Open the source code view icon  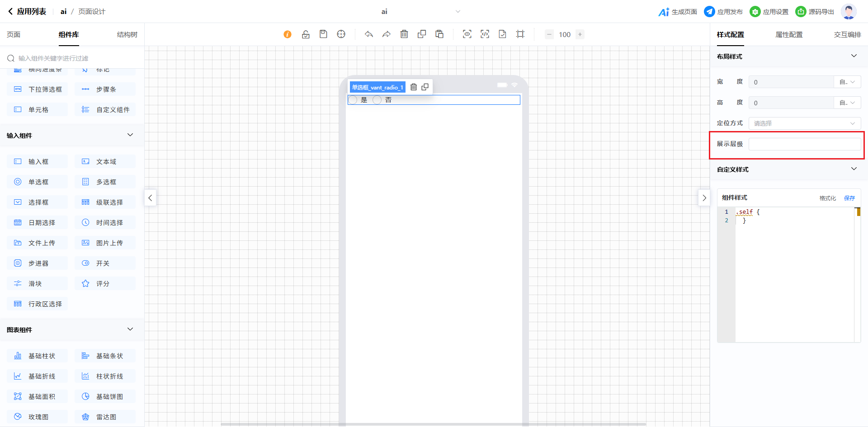[485, 34]
